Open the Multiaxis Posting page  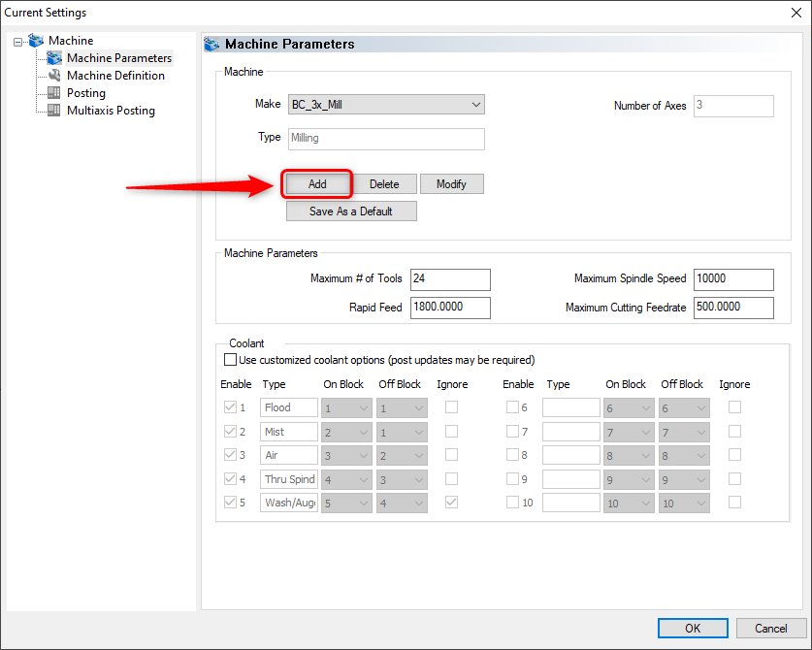pyautogui.click(x=111, y=111)
